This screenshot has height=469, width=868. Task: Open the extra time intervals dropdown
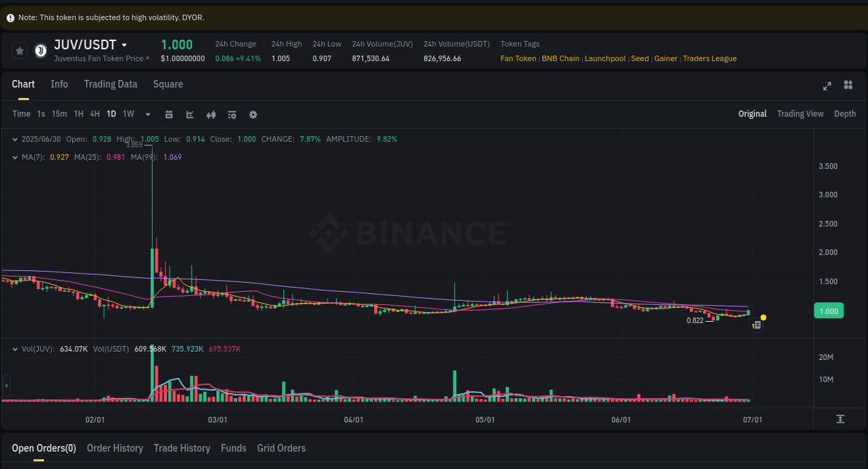point(147,113)
